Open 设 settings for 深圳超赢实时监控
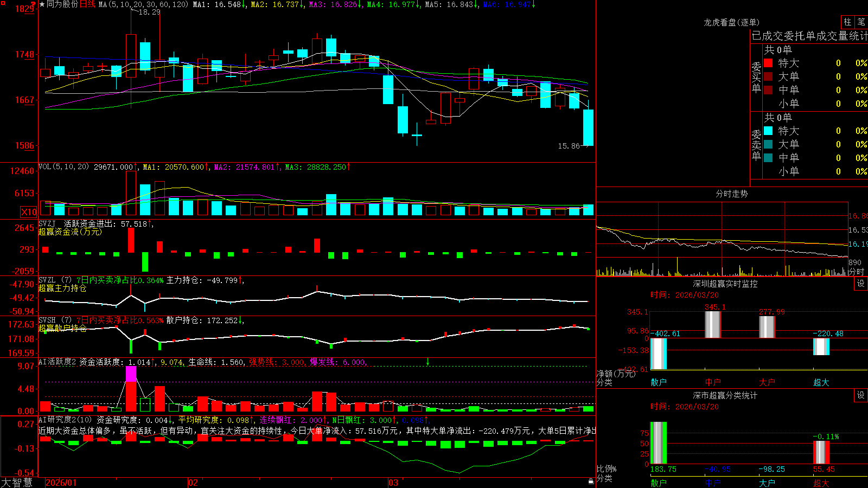Screen dimensions: 868x488 (861, 284)
